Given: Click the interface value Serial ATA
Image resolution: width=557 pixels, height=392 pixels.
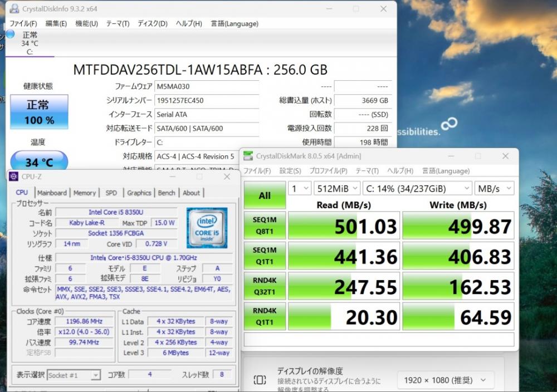Looking at the screenshot, I should point(207,114).
